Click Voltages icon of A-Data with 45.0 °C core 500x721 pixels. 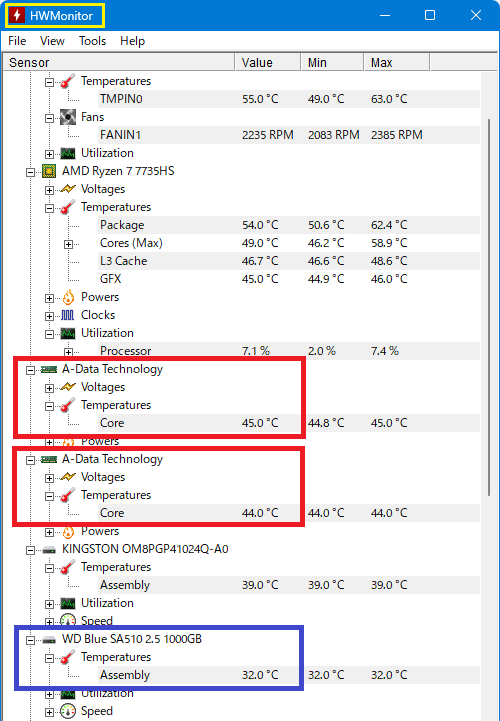pos(68,387)
